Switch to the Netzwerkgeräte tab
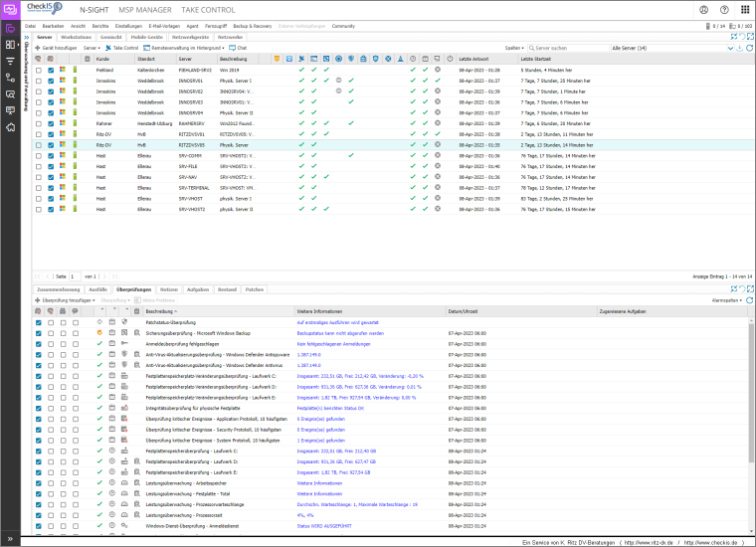The height and width of the screenshot is (547, 756). (x=190, y=37)
